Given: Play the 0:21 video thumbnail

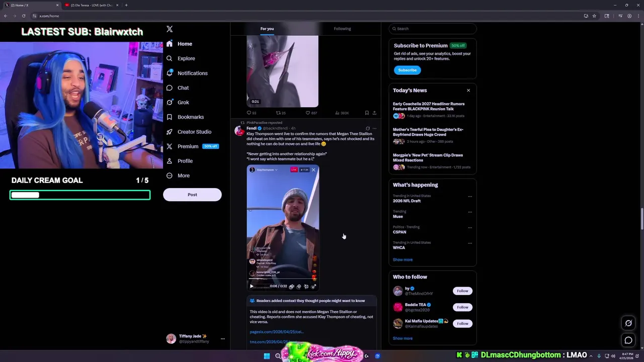Looking at the screenshot, I should [282, 71].
